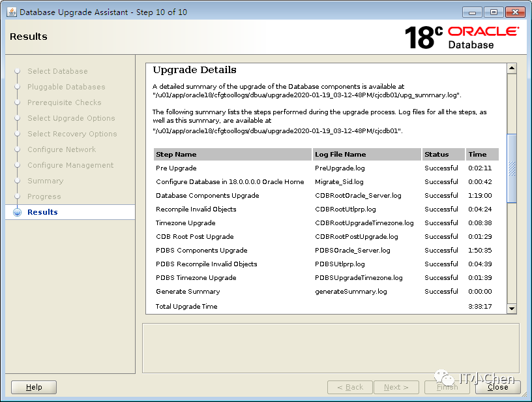Click the Upgrade Details heading
The width and height of the screenshot is (532, 402).
coord(195,70)
